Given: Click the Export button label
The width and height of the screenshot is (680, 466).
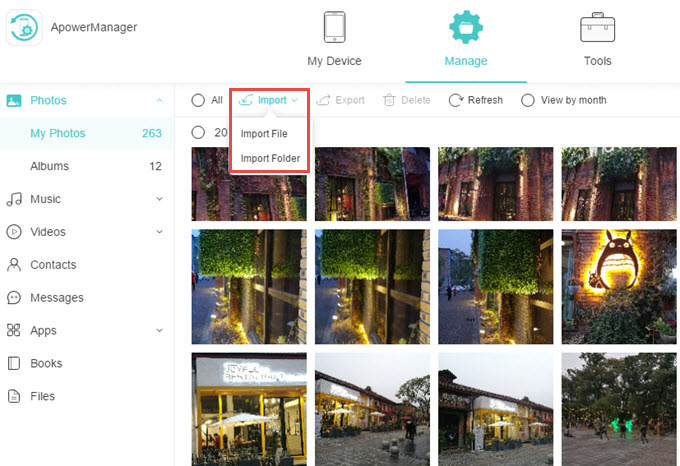Looking at the screenshot, I should click(x=350, y=100).
